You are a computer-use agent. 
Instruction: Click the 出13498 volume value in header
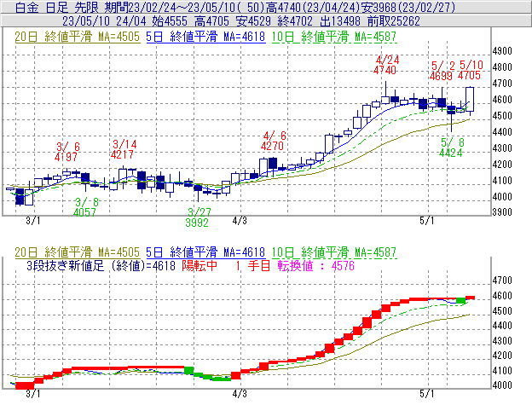(340, 21)
